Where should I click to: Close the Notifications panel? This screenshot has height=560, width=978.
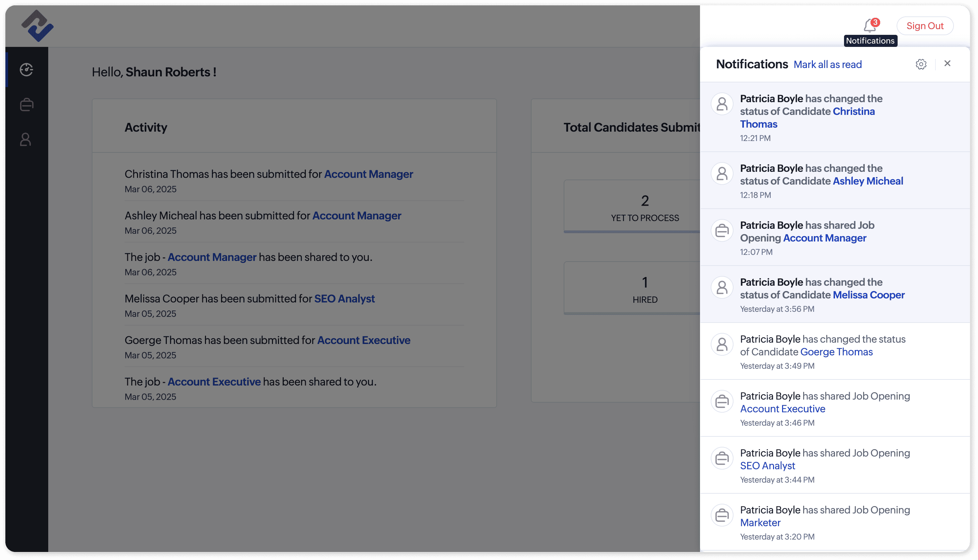947,63
